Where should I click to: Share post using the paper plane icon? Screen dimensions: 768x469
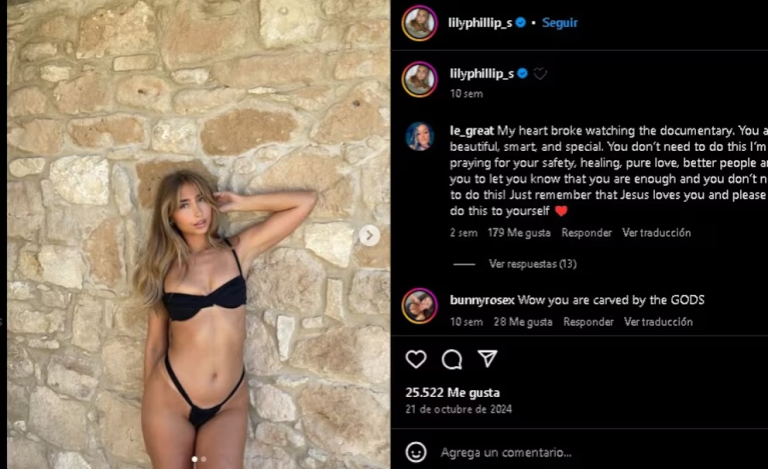click(487, 359)
